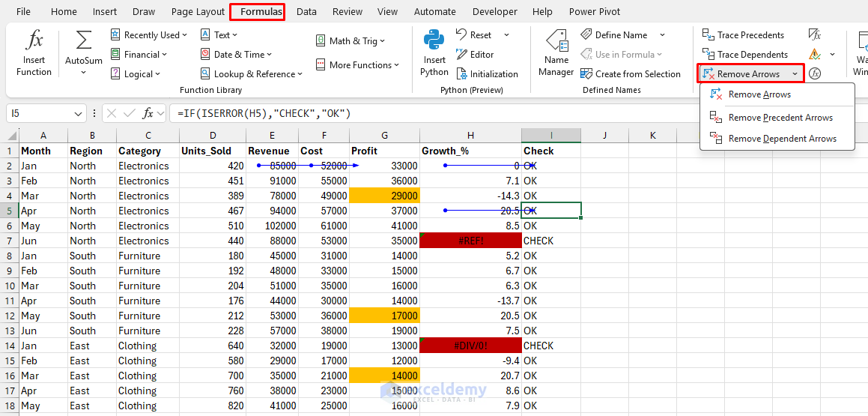Open the Help tab
The height and width of the screenshot is (416, 868).
click(542, 12)
